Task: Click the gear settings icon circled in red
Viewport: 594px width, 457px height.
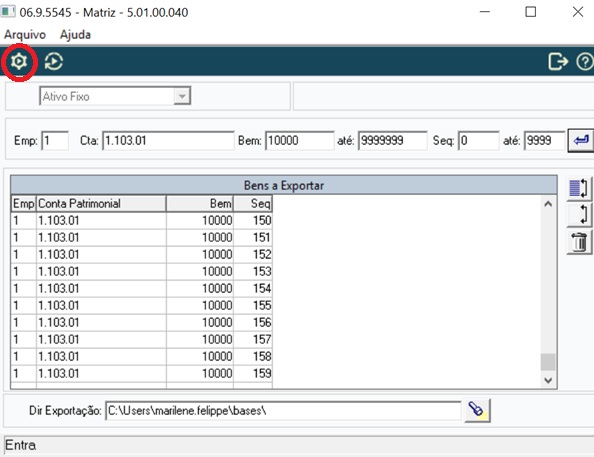Action: 19,61
